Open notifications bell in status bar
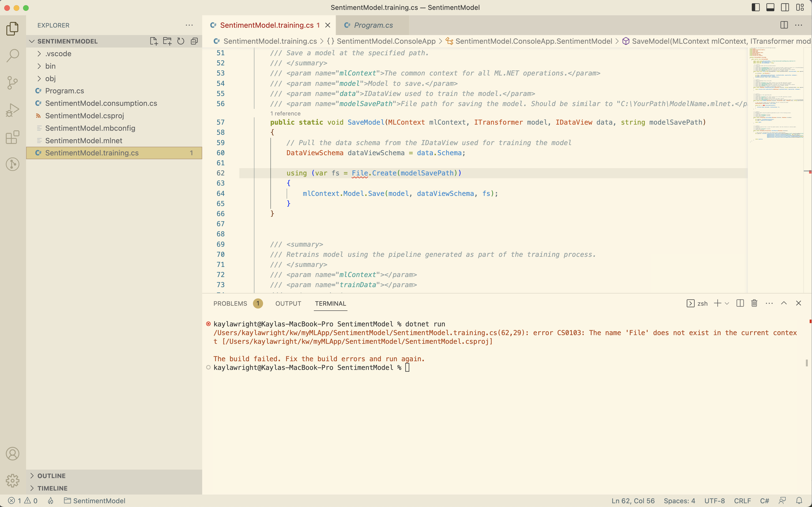The image size is (812, 507). click(799, 501)
